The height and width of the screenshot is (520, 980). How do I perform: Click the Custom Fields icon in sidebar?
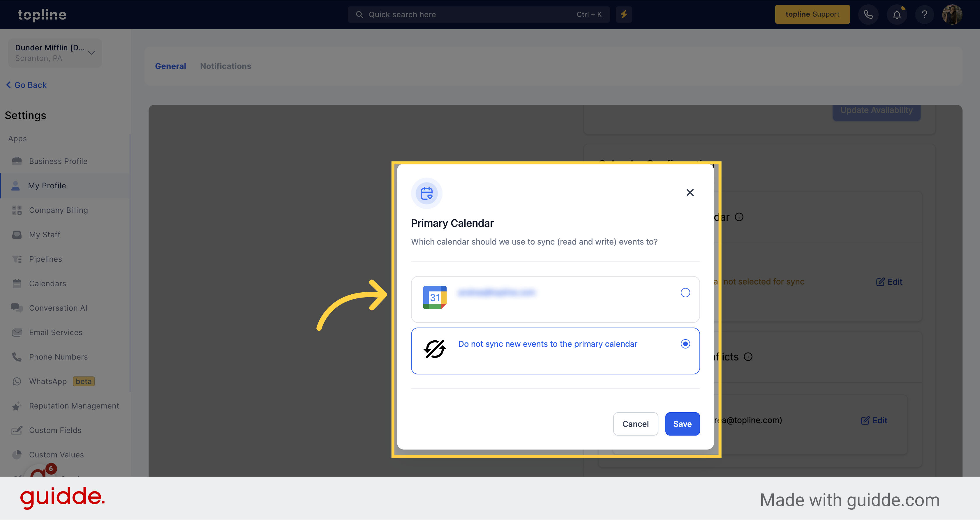[x=16, y=429]
